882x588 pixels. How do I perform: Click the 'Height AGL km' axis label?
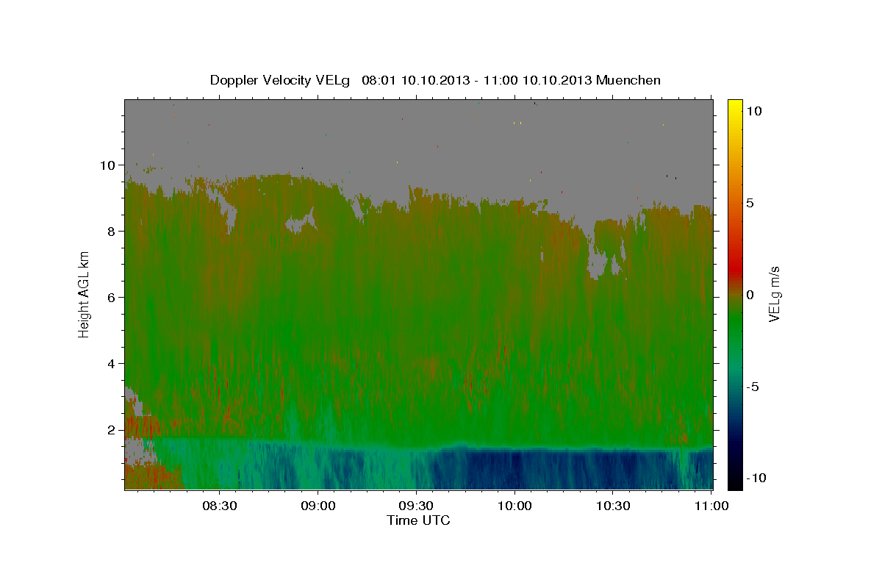click(85, 293)
